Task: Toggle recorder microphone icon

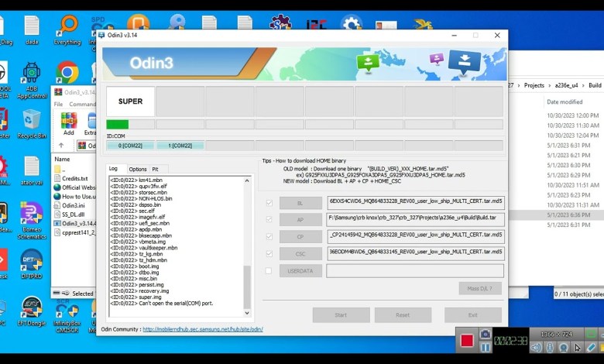Action: point(550,348)
